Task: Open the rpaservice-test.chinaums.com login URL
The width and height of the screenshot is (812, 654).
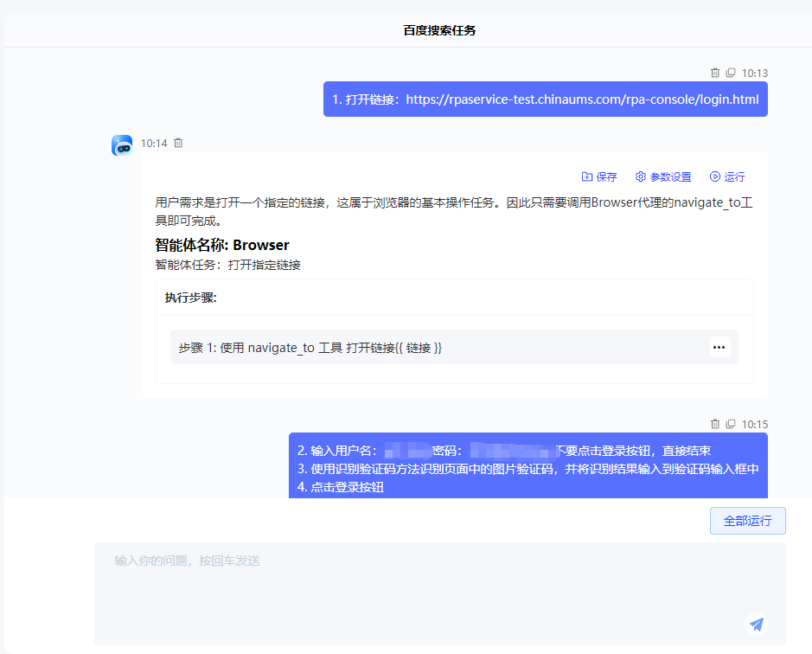Action: (x=582, y=99)
